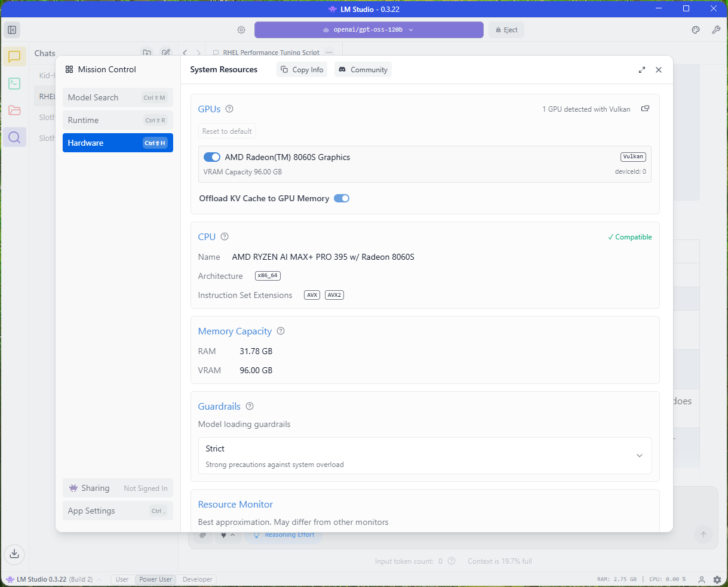Open the Chats sidebar icon
Viewport: 728px width, 587px height.
pyautogui.click(x=14, y=57)
